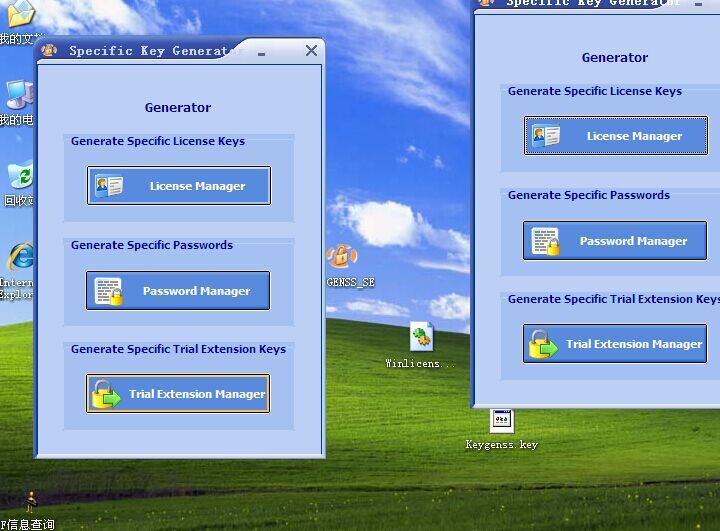Open Trial Extension Manager in the left window

[x=178, y=394]
